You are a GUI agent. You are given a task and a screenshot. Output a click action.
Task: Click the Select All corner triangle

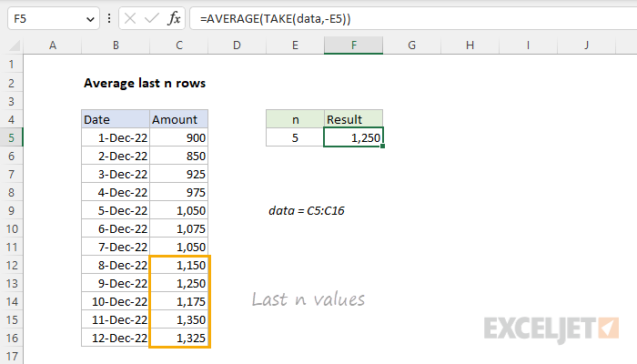click(x=15, y=45)
